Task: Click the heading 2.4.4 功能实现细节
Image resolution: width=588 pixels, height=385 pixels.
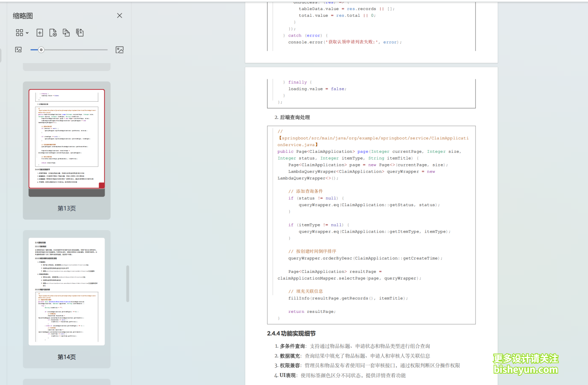Action: [291, 333]
